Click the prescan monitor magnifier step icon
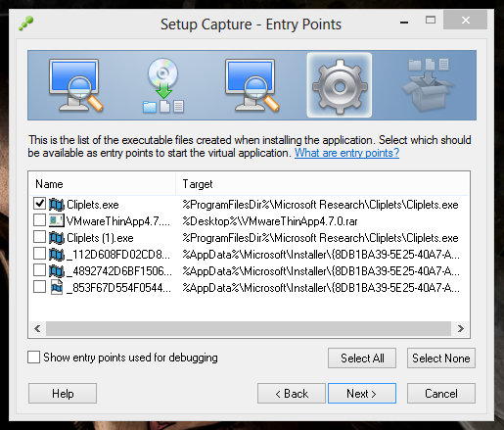Viewport: 504px width, 430px height. (x=75, y=85)
